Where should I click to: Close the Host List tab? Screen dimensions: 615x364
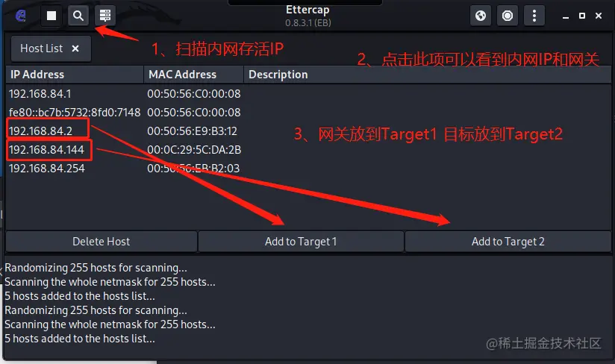point(75,48)
